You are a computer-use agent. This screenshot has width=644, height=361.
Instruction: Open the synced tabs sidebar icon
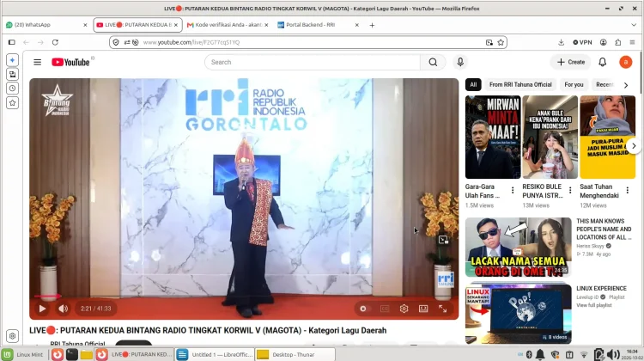click(x=12, y=75)
